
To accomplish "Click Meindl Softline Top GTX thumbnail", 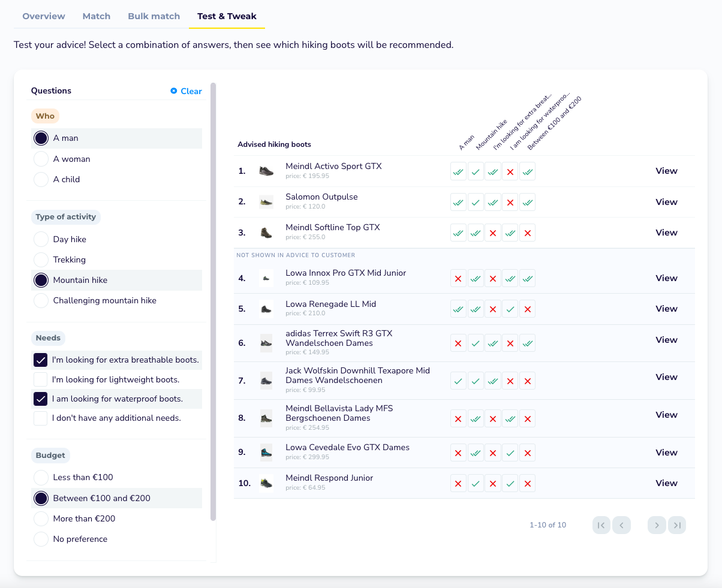I will click(x=266, y=233).
